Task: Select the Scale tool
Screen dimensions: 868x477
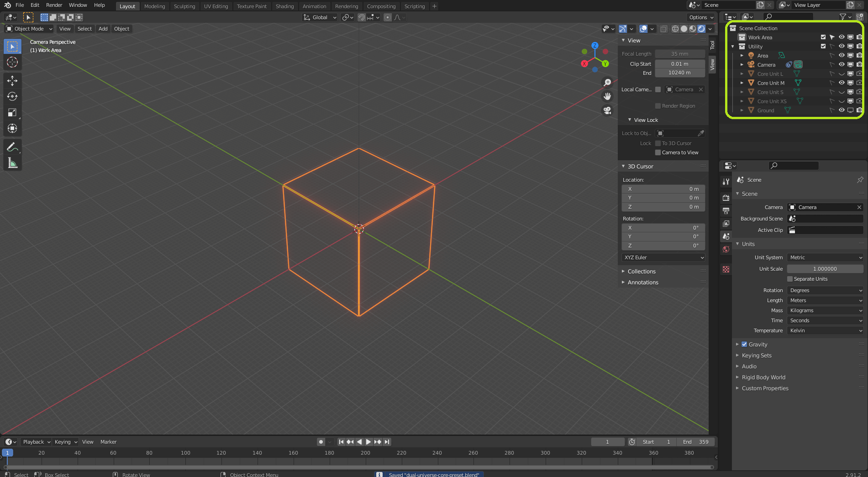Action: pyautogui.click(x=12, y=112)
